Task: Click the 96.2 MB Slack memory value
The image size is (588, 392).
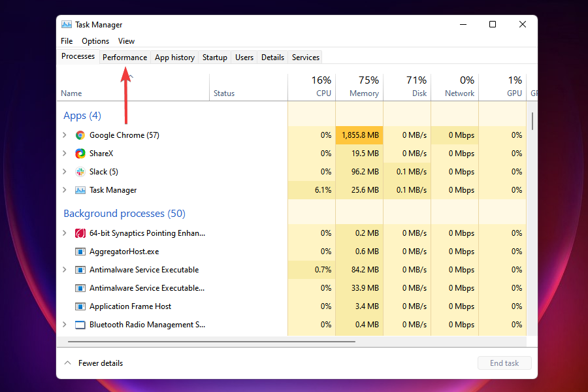Action: coord(365,172)
